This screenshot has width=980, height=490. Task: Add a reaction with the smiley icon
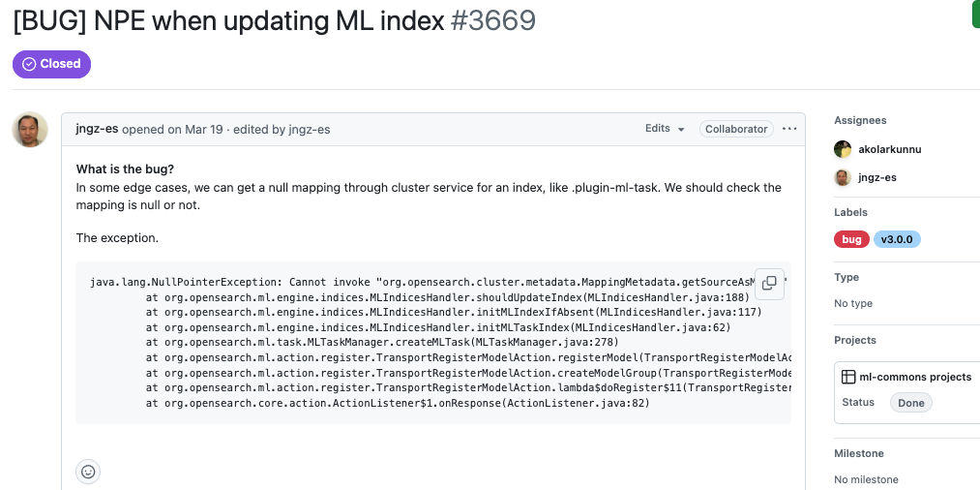[x=88, y=472]
